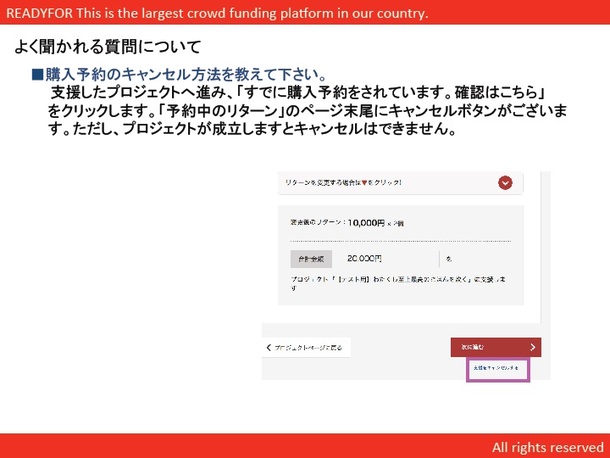Expand the red circular chevron-down button

point(505,182)
